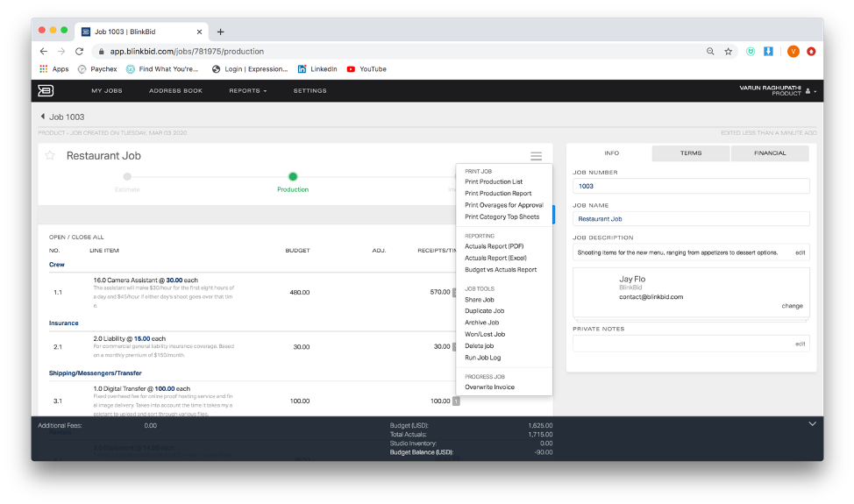This screenshot has width=854, height=504.
Task: Open Settings in the top nav
Action: point(310,91)
